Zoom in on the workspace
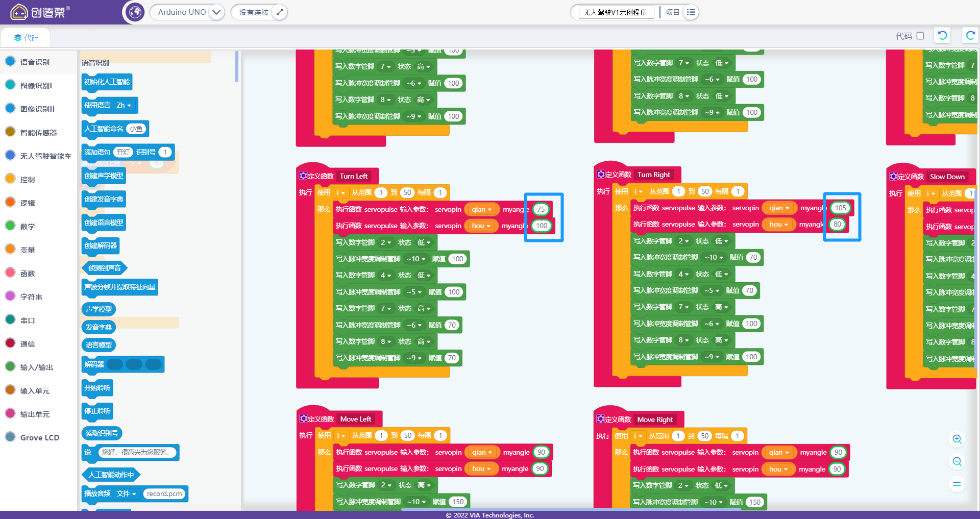Image resolution: width=980 pixels, height=519 pixels. [x=957, y=439]
